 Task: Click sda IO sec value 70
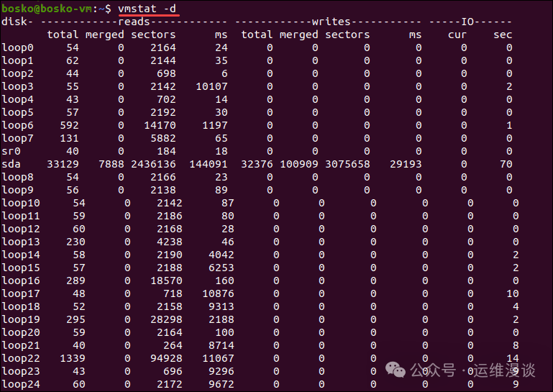[x=506, y=165]
